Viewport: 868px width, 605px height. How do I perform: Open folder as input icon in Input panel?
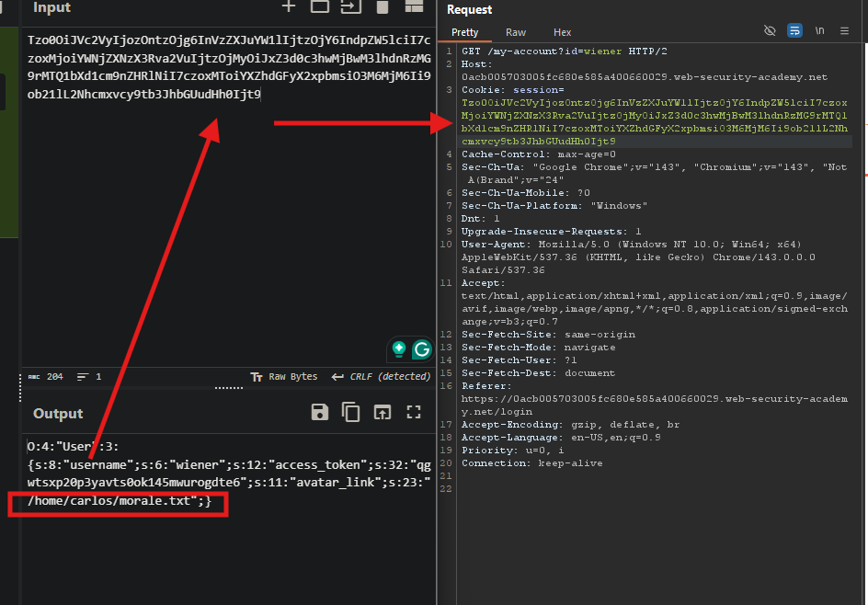(x=319, y=6)
